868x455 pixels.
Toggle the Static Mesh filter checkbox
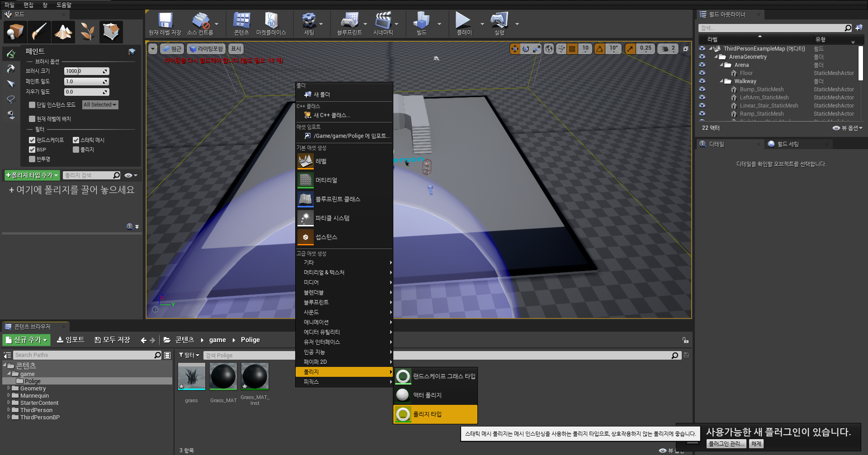[76, 140]
